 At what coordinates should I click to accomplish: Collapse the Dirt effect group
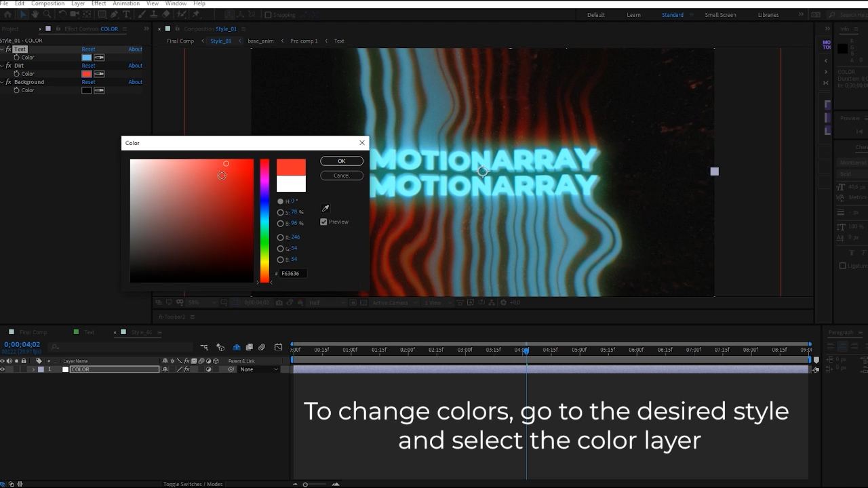coord(3,66)
